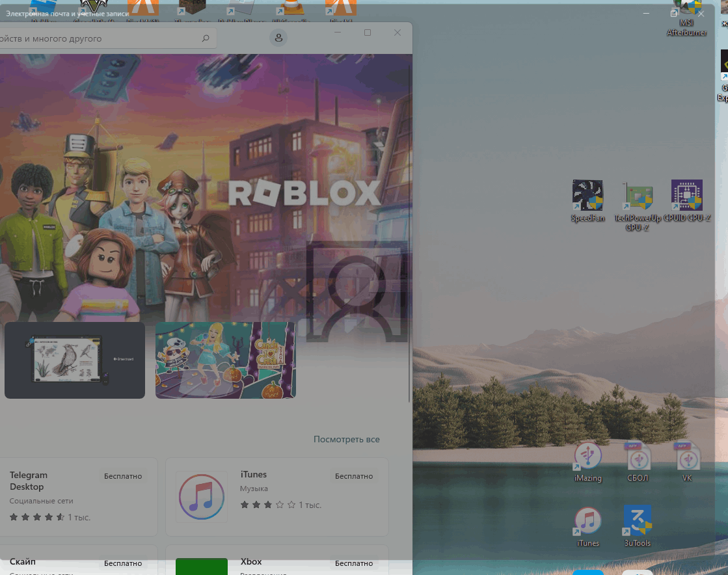Image resolution: width=728 pixels, height=575 pixels.
Task: Select the SpeedFan desktop icon
Action: (587, 201)
